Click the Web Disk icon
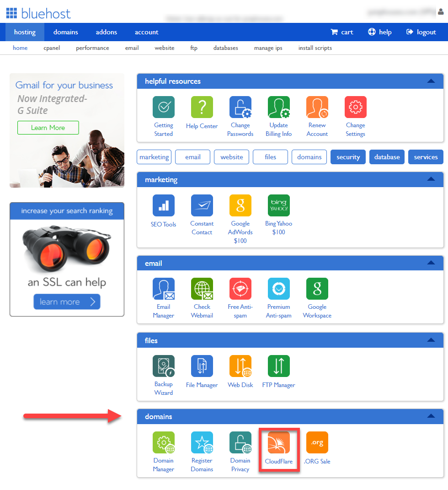Screen dimensions: 448x490 tap(240, 366)
